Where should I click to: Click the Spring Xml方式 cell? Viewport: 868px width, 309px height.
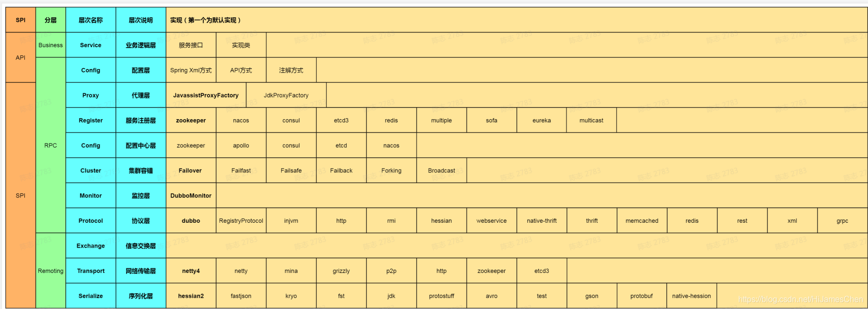coord(191,71)
